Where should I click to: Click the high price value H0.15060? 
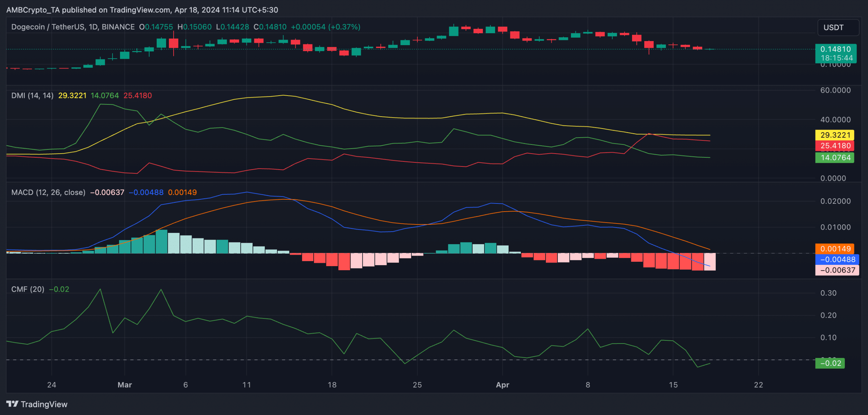195,27
